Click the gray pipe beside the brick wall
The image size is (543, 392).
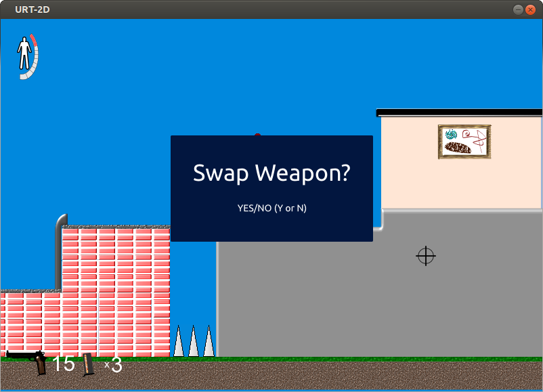(60, 252)
